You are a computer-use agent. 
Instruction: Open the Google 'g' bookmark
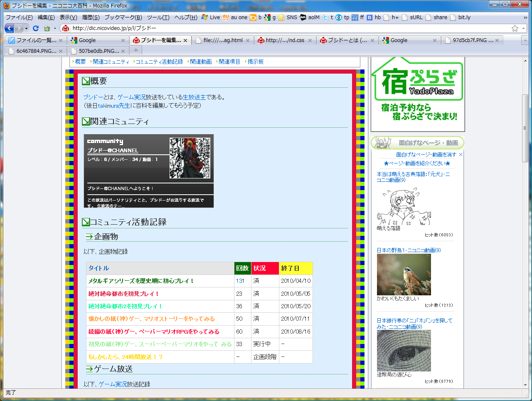[270, 17]
